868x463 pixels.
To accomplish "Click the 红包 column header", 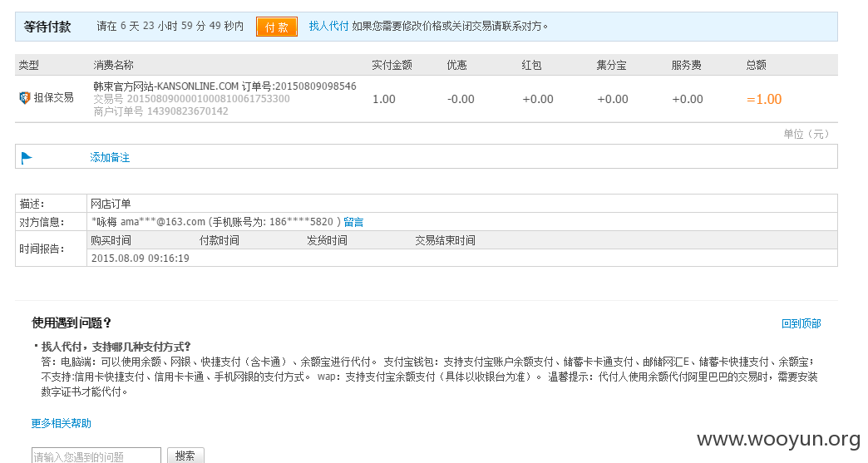I will [x=531, y=66].
